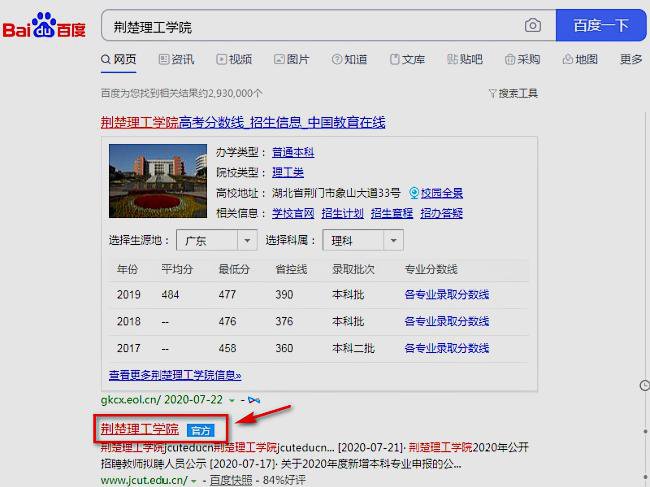Screen dimensions: 650x487
Task: Click 84%好评 rating text
Action: [x=284, y=480]
